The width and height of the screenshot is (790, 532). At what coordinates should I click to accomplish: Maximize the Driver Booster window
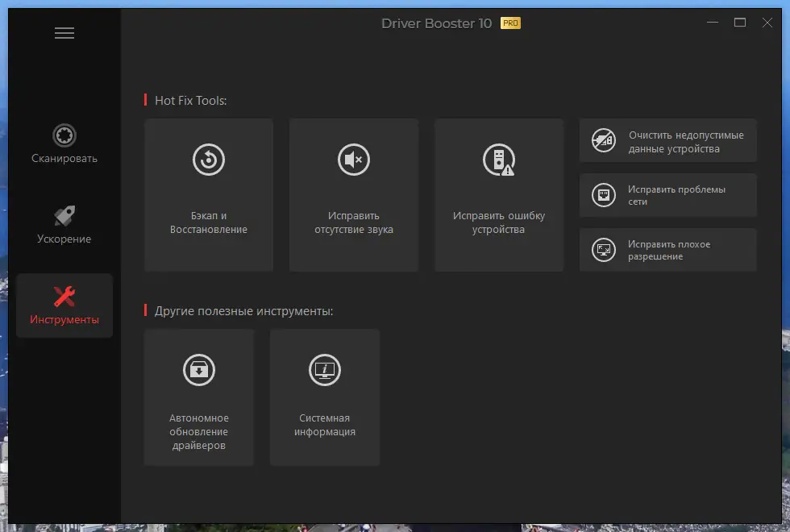click(740, 23)
